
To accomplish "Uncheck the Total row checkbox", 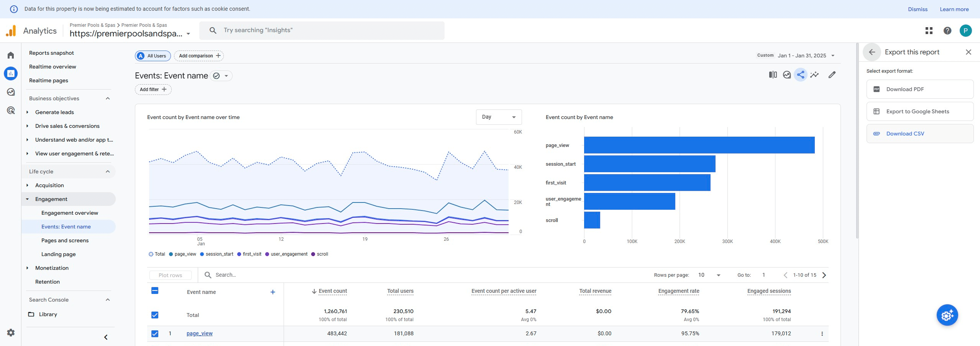I will pyautogui.click(x=155, y=315).
